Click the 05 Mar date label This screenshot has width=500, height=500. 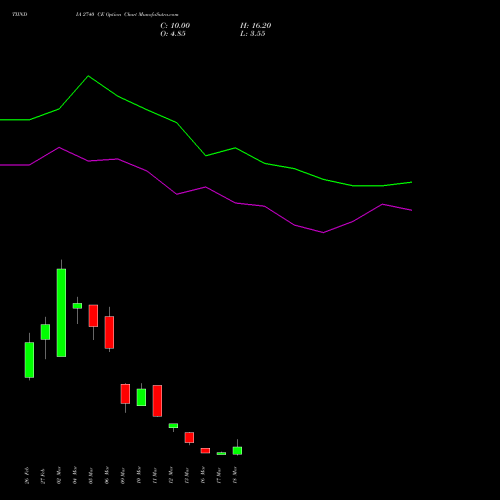(x=91, y=476)
